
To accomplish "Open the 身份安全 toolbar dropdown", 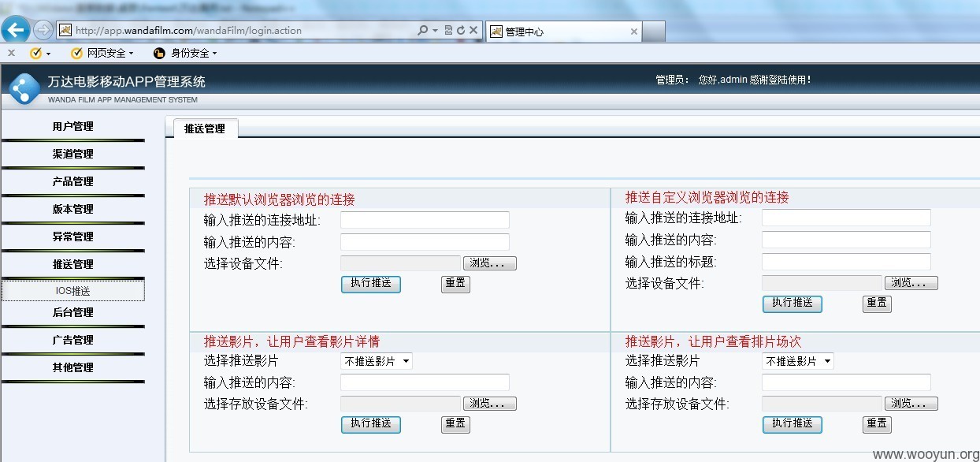I will click(x=185, y=53).
